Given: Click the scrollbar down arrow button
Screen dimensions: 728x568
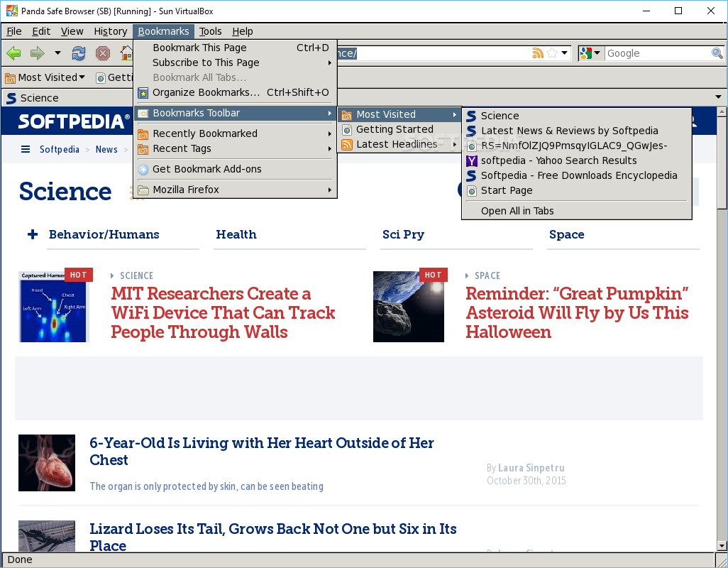Looking at the screenshot, I should point(722,545).
